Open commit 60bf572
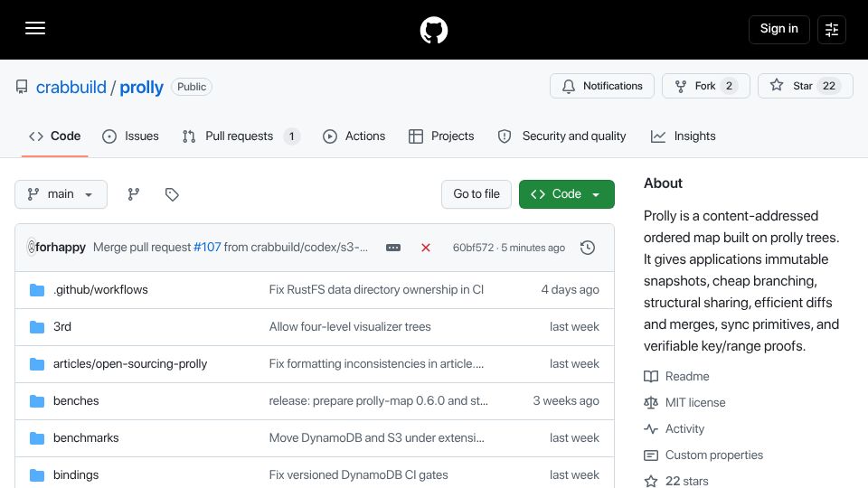Screen dimensions: 868x488 point(473,248)
